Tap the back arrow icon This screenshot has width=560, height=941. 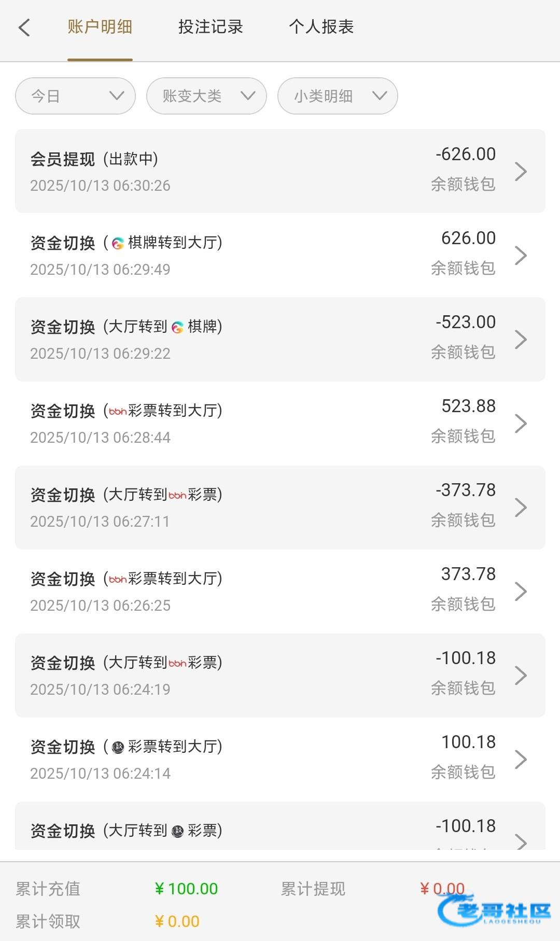(x=24, y=27)
